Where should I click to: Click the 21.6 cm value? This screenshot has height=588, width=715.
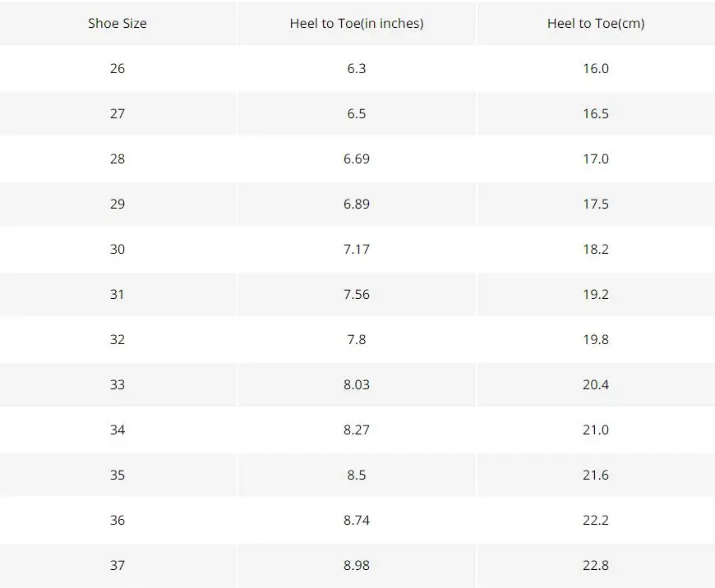[x=596, y=475]
